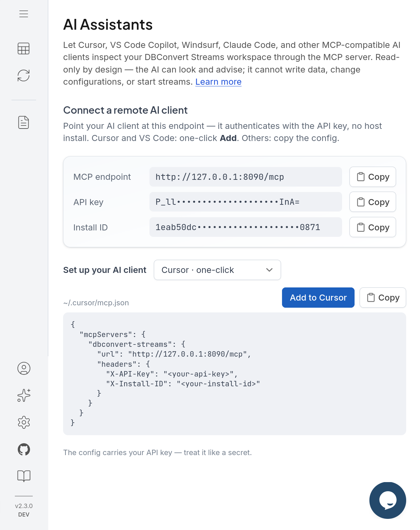Copy the API key value

373,202
